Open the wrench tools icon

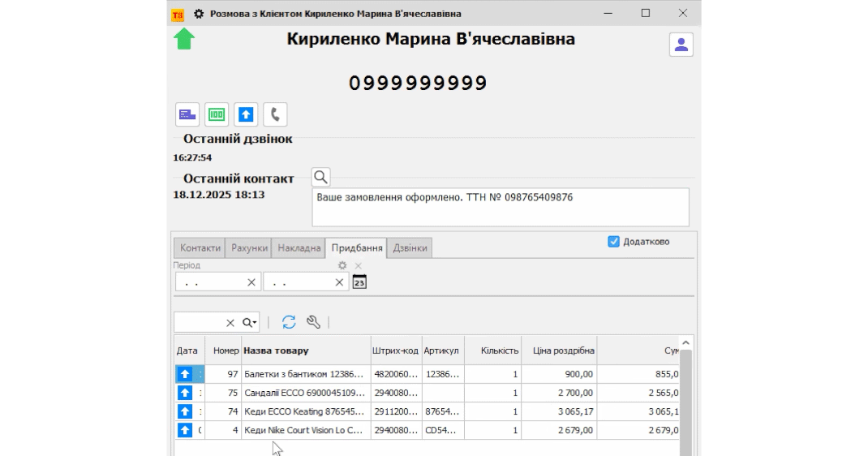click(313, 322)
